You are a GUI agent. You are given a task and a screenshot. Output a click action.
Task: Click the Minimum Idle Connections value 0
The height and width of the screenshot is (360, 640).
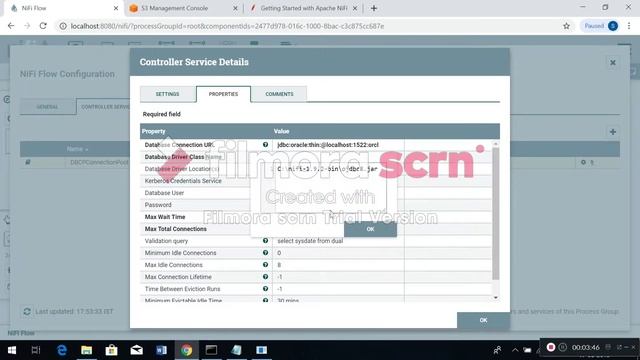tap(279, 253)
